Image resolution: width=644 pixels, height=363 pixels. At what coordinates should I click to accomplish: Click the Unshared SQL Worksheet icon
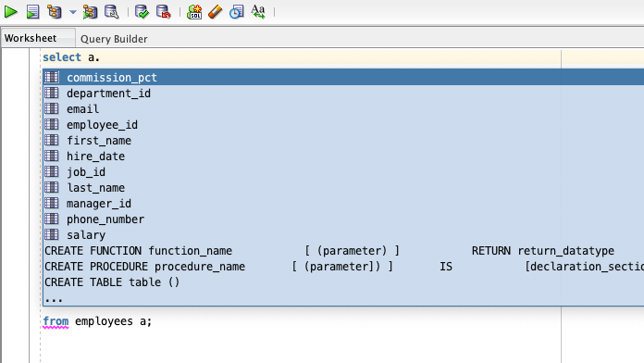tap(194, 12)
